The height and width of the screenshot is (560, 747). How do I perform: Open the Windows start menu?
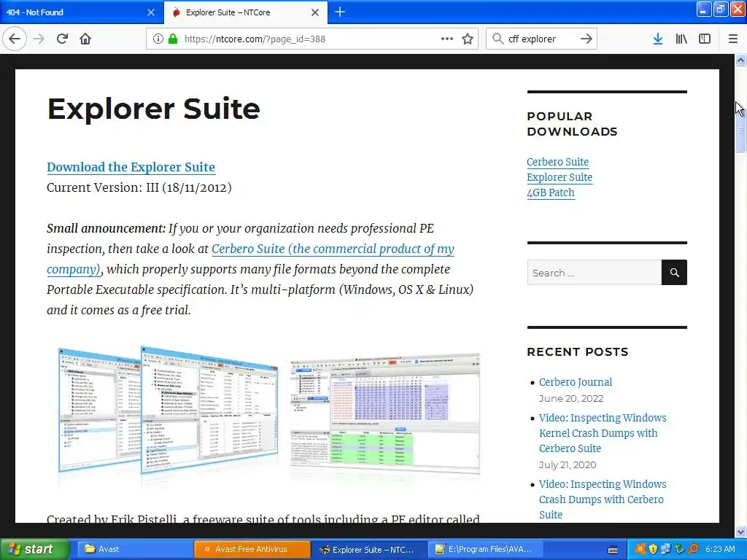click(35, 549)
